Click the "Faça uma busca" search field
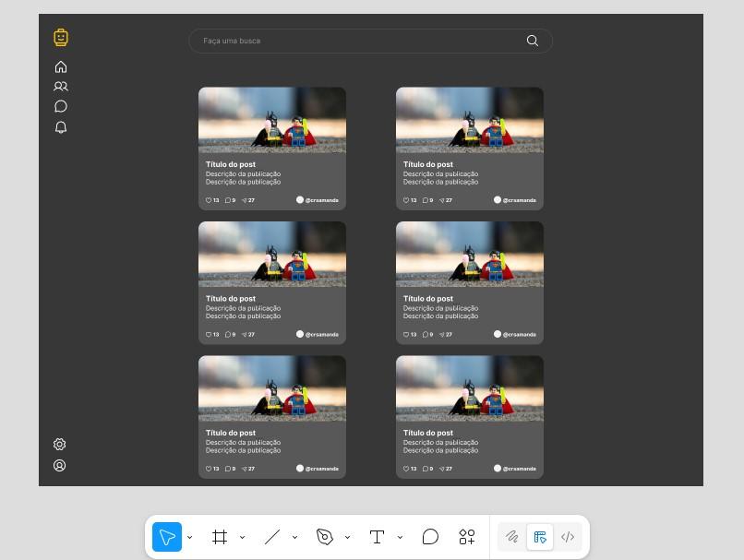Image resolution: width=744 pixels, height=560 pixels. click(370, 41)
